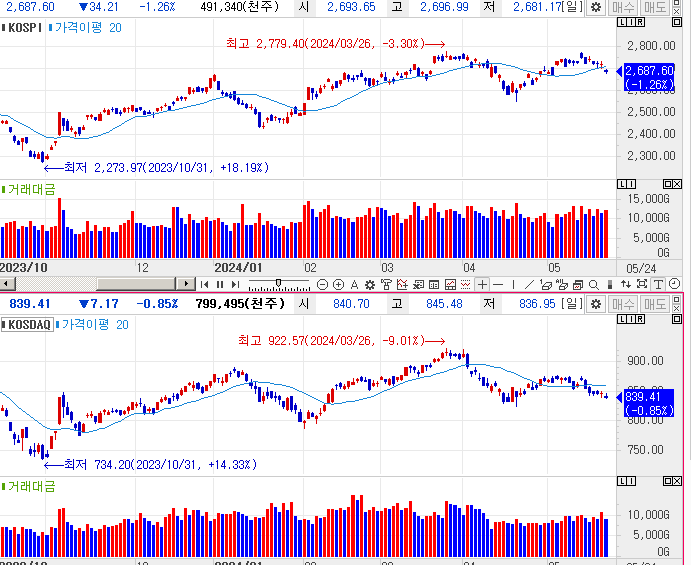Image resolution: width=691 pixels, height=565 pixels.
Task: Toggle the crosshair plus cursor tool
Action: point(483,285)
